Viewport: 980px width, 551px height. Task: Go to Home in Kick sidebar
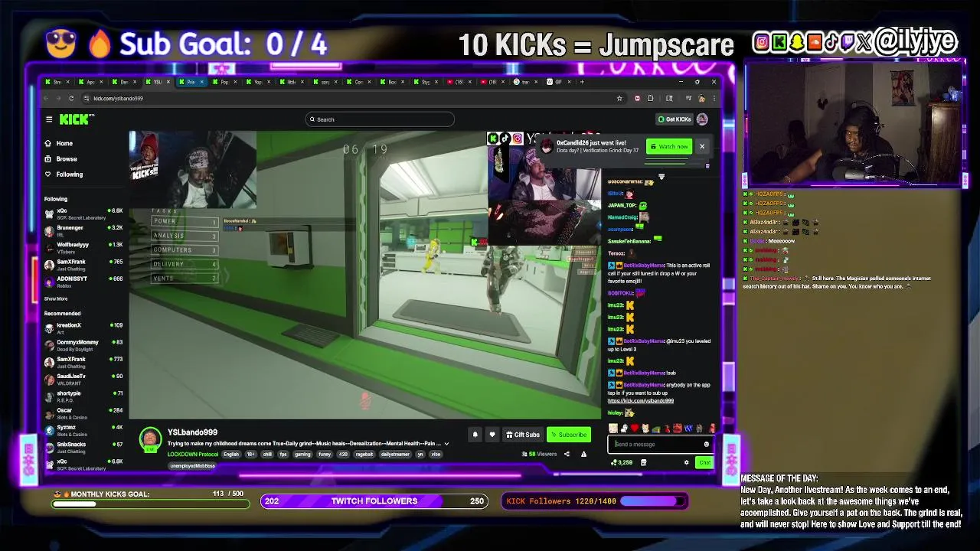pos(58,143)
